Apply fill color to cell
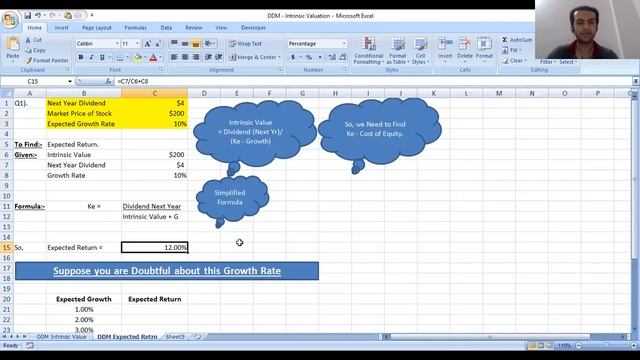The width and height of the screenshot is (640, 360). pyautogui.click(x=138, y=58)
